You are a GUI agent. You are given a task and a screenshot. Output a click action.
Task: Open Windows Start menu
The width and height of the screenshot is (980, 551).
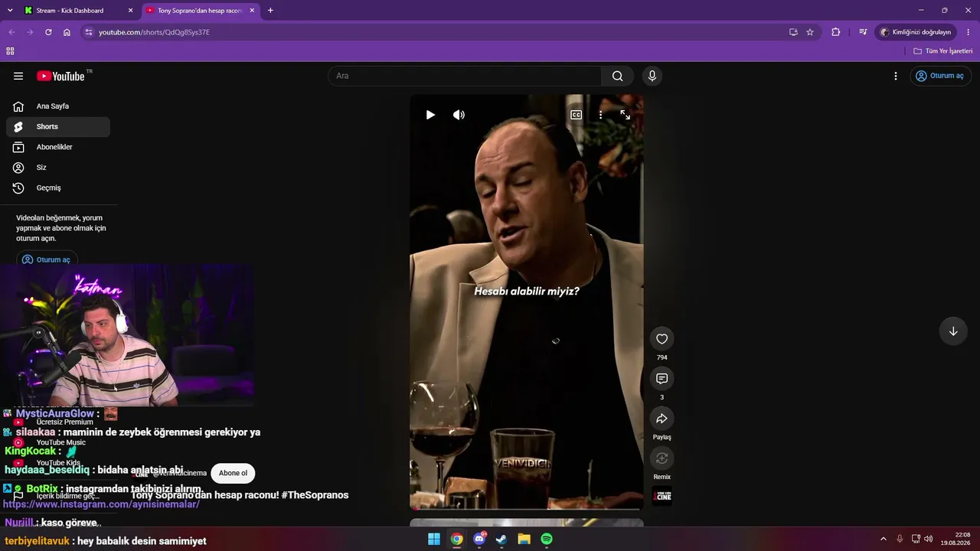point(434,539)
